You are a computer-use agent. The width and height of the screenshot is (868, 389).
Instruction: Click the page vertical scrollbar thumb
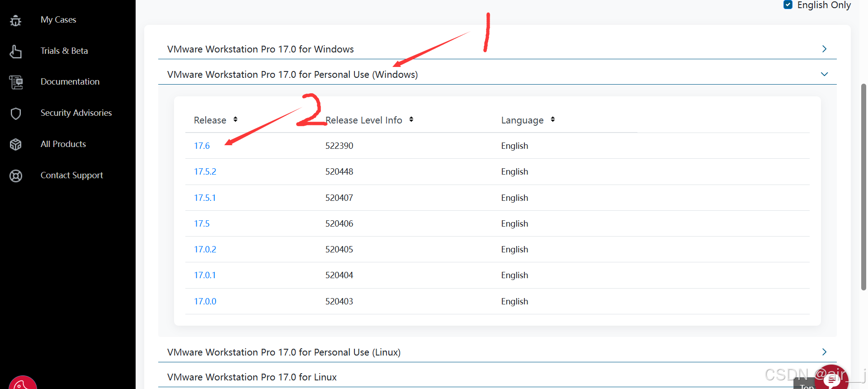863,187
